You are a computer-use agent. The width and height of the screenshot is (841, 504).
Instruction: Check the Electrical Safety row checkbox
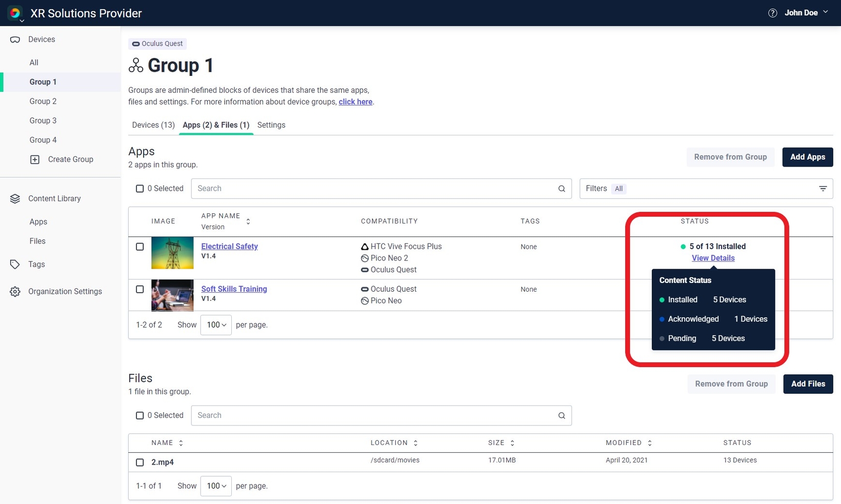(139, 247)
